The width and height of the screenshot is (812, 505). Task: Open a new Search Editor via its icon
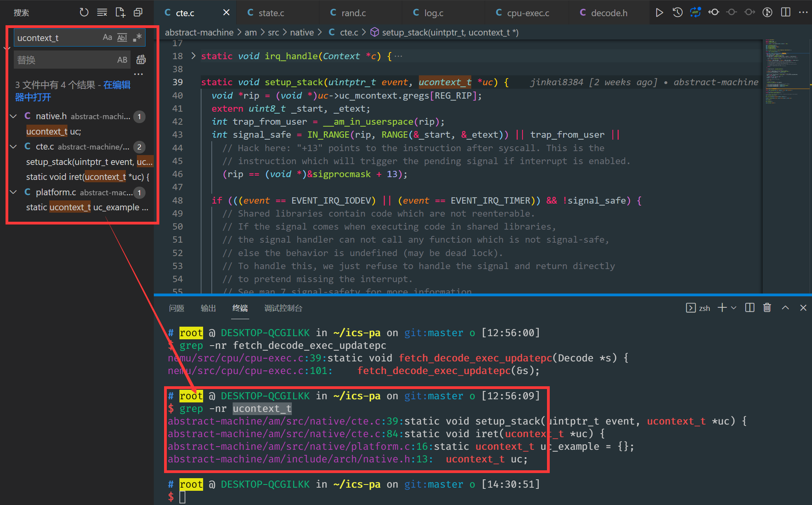pyautogui.click(x=120, y=12)
